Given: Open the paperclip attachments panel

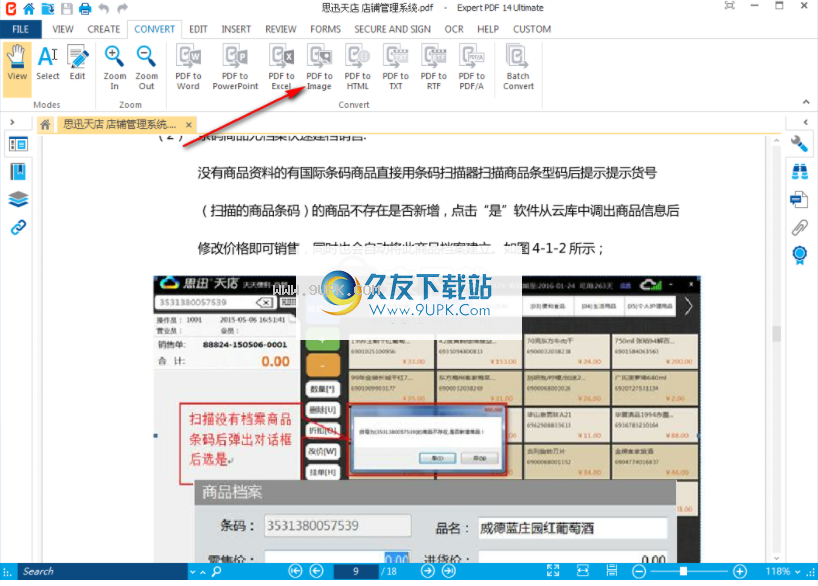Looking at the screenshot, I should [799, 228].
